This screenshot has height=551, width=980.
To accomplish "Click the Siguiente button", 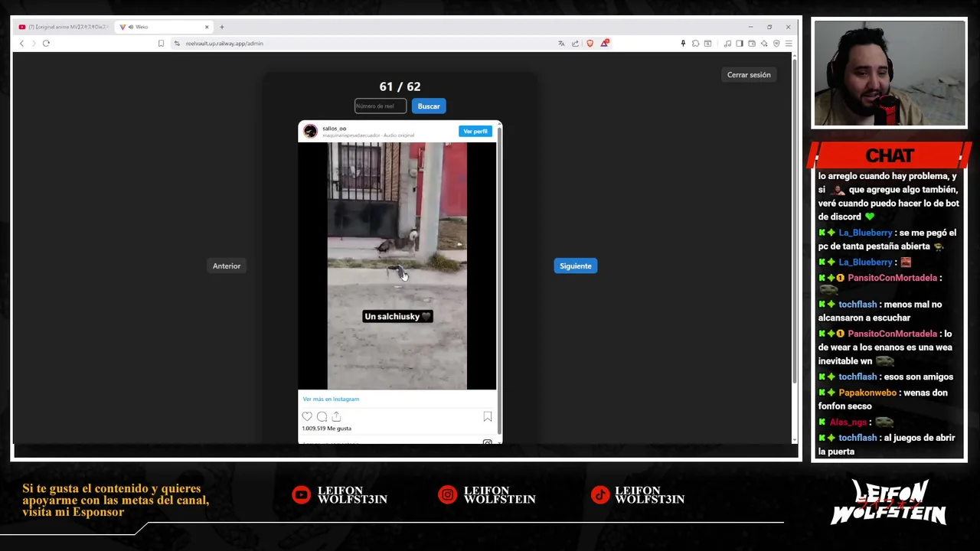I will [x=576, y=266].
